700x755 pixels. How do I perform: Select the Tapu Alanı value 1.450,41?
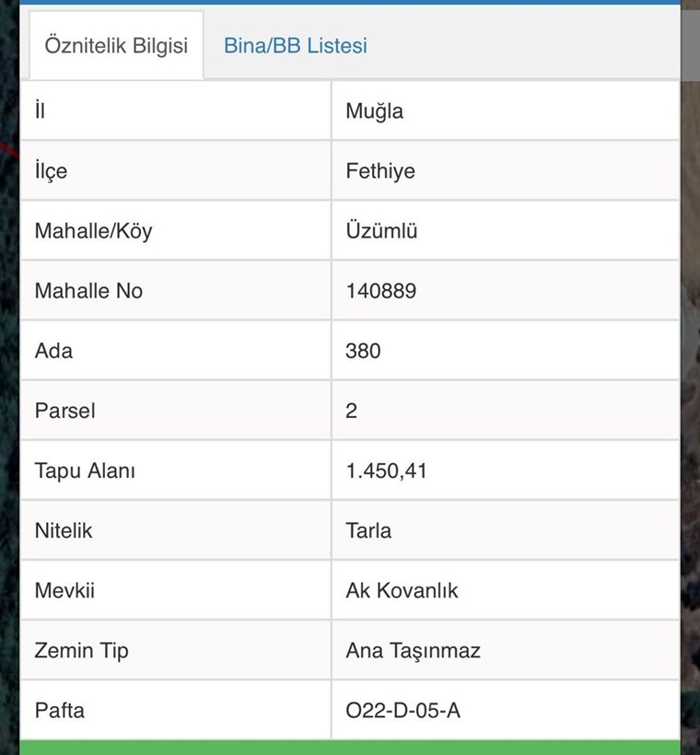(386, 470)
